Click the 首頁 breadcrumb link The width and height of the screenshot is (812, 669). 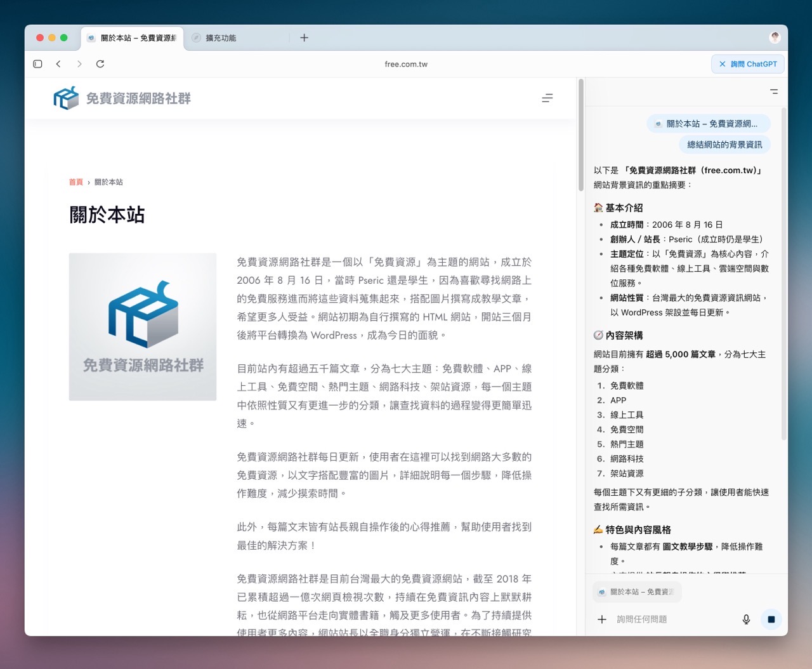76,182
